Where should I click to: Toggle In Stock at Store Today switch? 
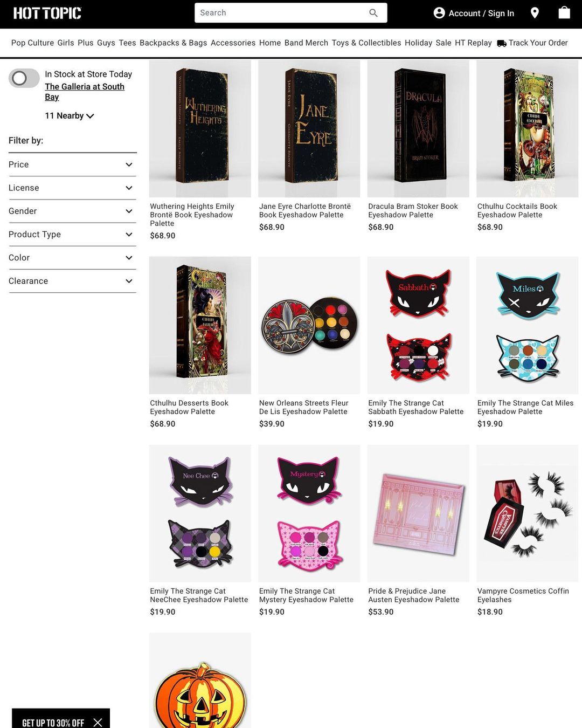coord(24,78)
